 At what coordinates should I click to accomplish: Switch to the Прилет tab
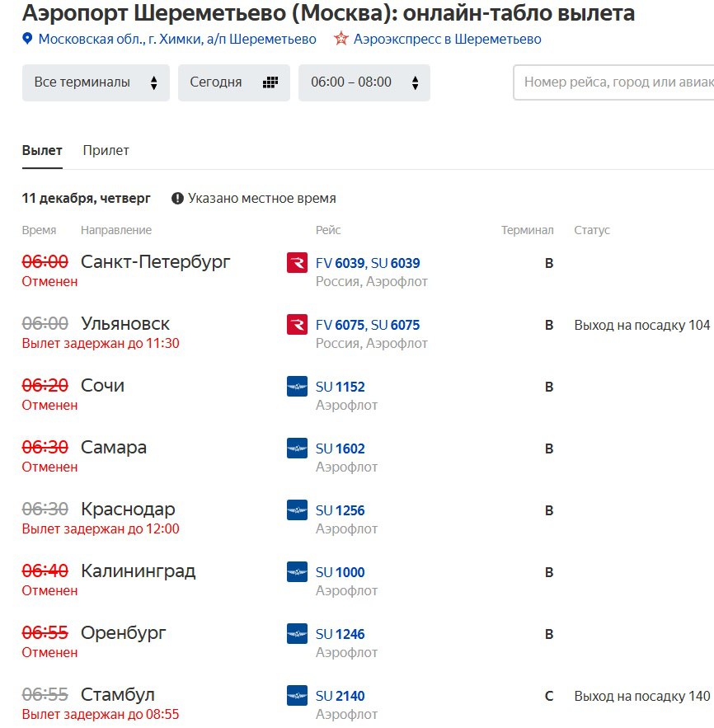click(106, 150)
